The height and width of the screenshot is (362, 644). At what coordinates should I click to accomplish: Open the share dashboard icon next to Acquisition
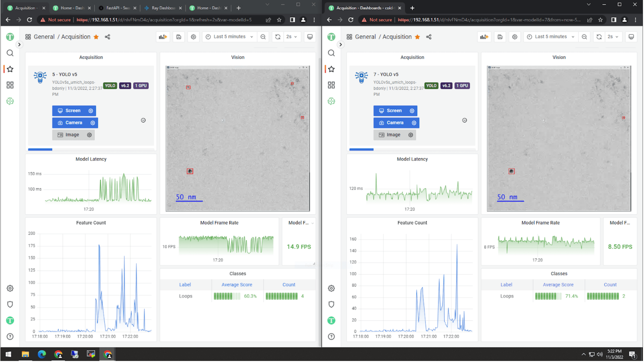pyautogui.click(x=107, y=37)
